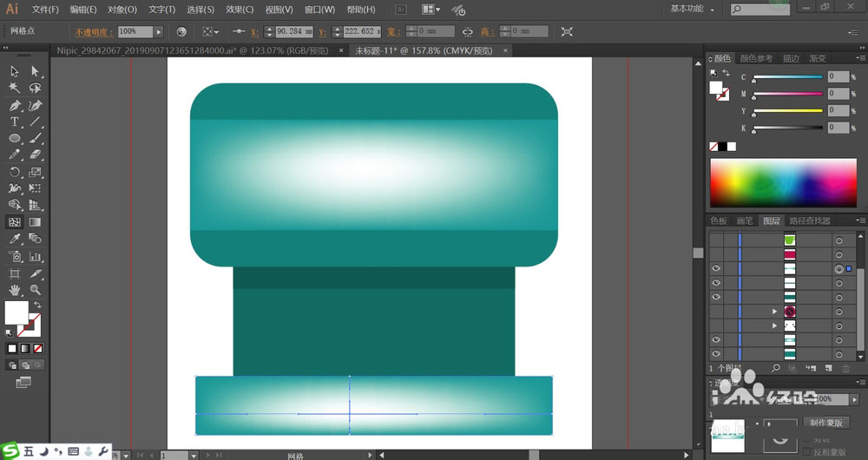Click the 制作蒙版 button
Screen dimensions: 868x460
click(x=828, y=423)
